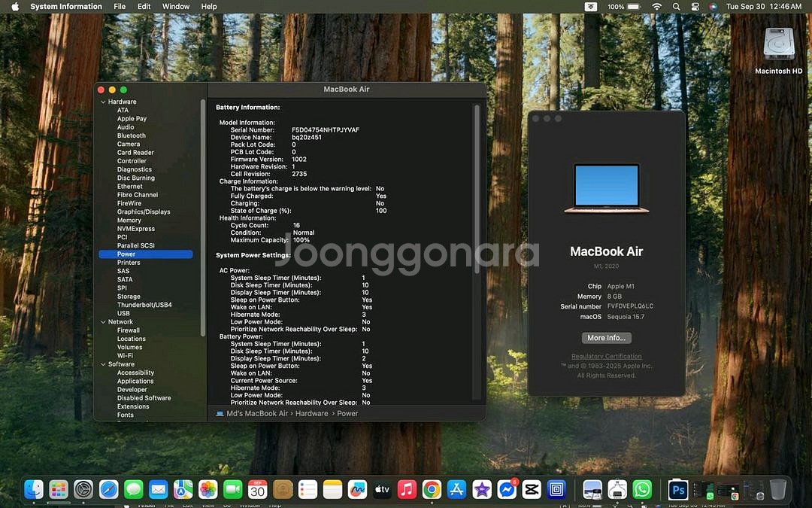The width and height of the screenshot is (812, 508).
Task: Open the Regulatory Certification link
Action: (x=606, y=357)
